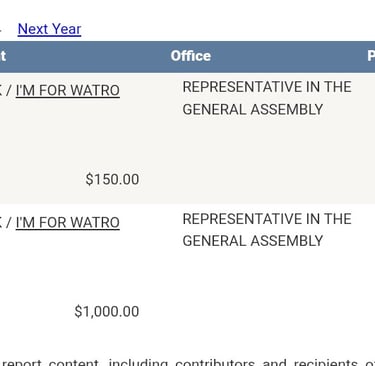This screenshot has width=375, height=366.
Task: Click the cut-off column header starting with P
Action: click(371, 56)
